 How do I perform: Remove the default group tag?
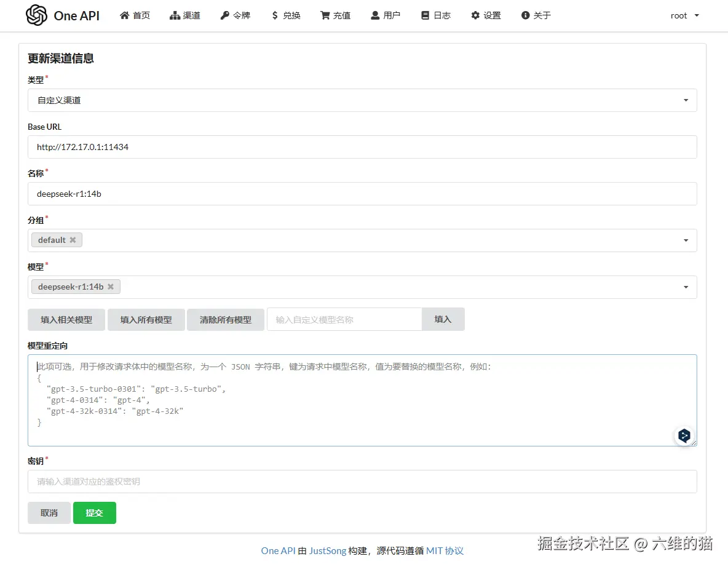[x=73, y=240]
